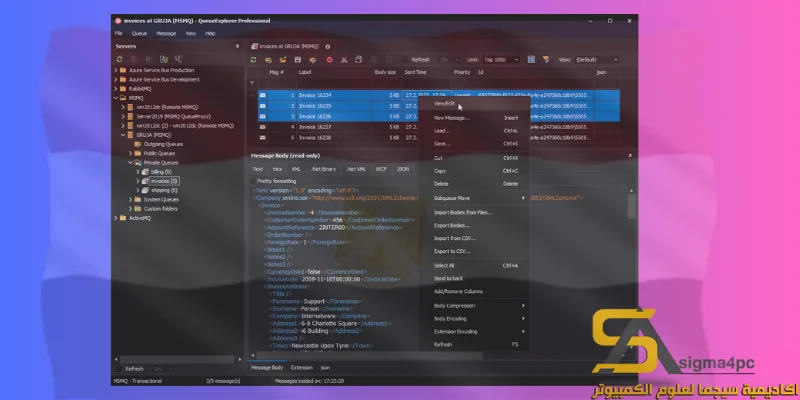Open the Queue menu
This screenshot has height=400, width=800.
[x=139, y=34]
